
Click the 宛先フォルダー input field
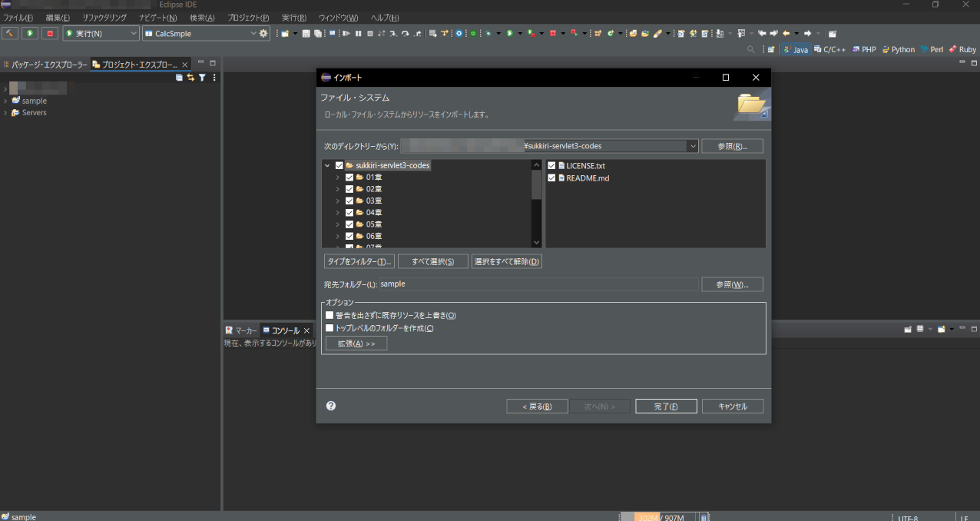point(538,284)
